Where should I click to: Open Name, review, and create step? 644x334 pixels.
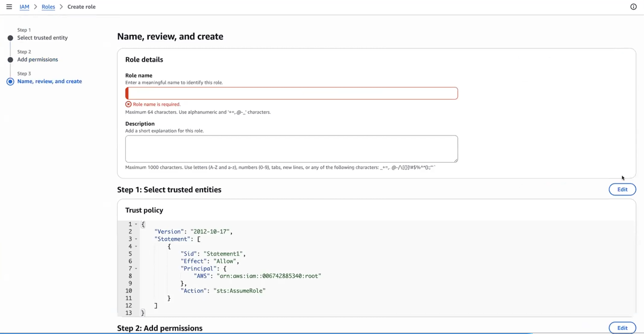[x=49, y=81]
